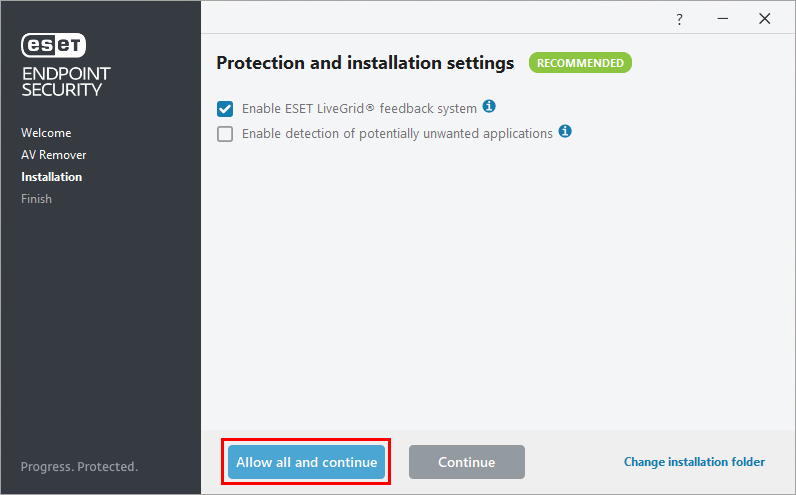Enable detection of potentially unwanted applications checkbox
The height and width of the screenshot is (495, 796).
(225, 134)
